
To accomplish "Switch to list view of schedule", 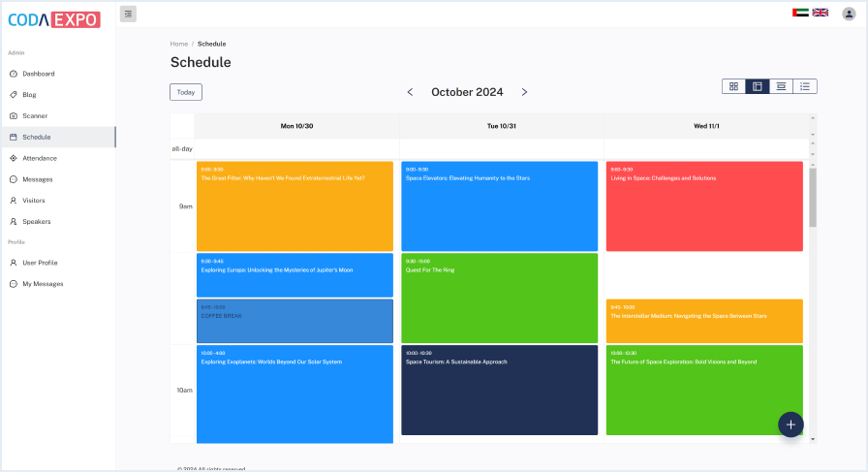I will click(805, 86).
